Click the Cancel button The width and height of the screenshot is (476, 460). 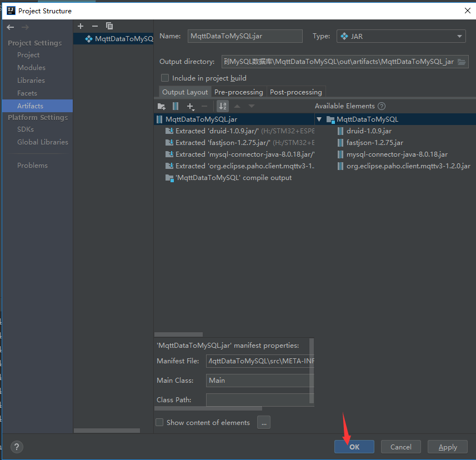pyautogui.click(x=400, y=447)
